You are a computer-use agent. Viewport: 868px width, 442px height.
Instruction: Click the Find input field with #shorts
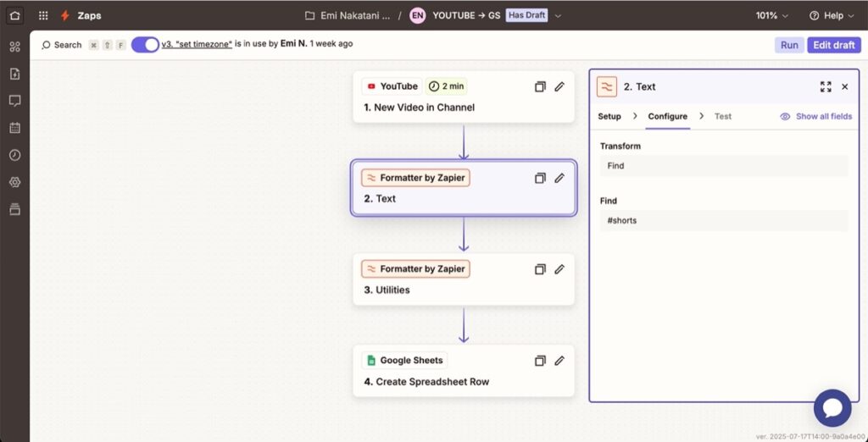724,220
